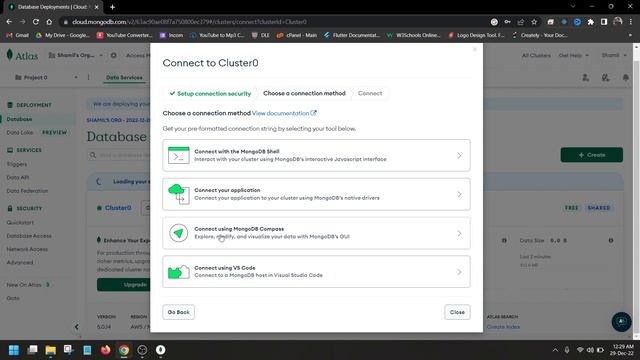The height and width of the screenshot is (360, 640).
Task: Select Connect using MongoDB Compass option
Action: (x=316, y=233)
